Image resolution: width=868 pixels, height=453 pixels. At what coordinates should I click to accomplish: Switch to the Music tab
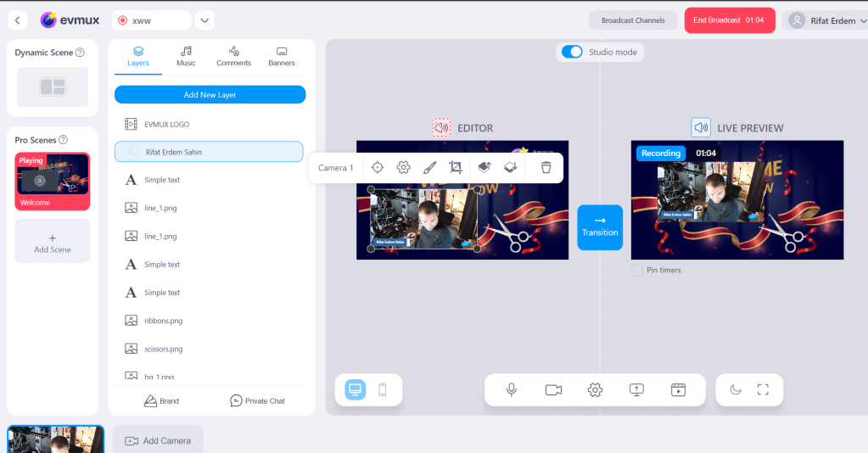coord(186,57)
